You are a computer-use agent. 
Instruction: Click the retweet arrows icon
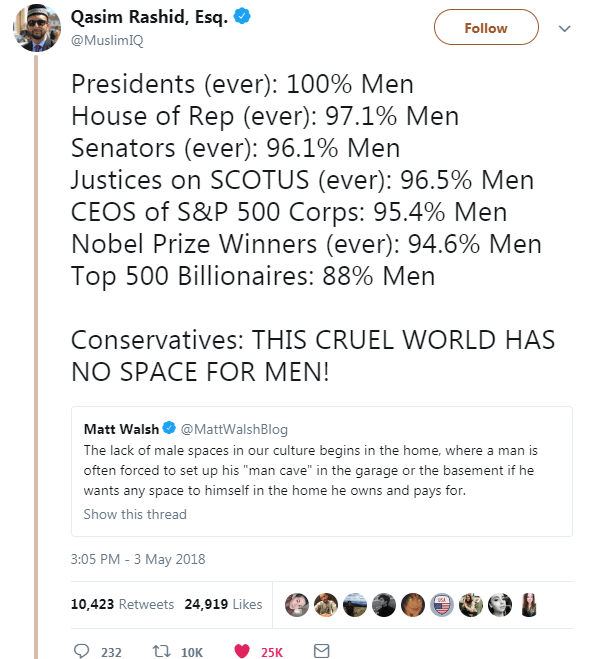point(161,651)
